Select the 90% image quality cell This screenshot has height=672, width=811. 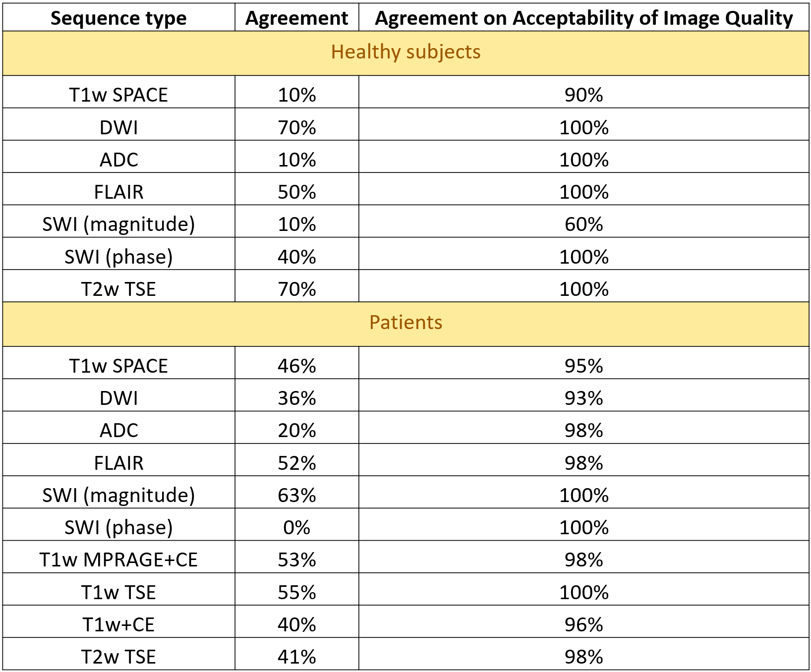(x=583, y=95)
